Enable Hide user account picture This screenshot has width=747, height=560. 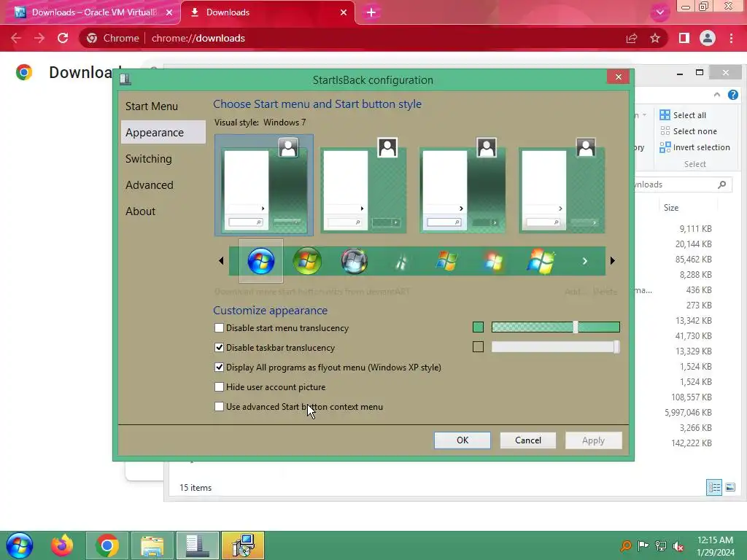(x=219, y=386)
